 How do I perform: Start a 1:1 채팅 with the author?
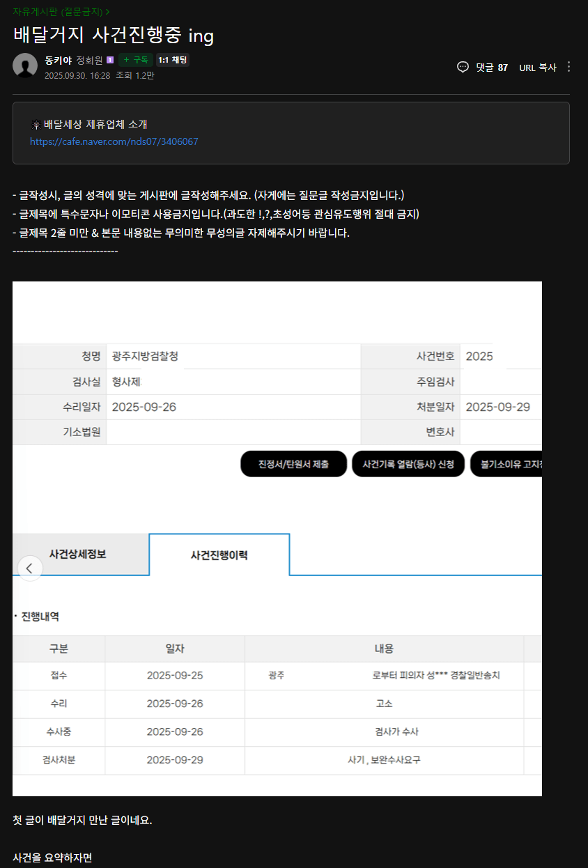coord(172,60)
